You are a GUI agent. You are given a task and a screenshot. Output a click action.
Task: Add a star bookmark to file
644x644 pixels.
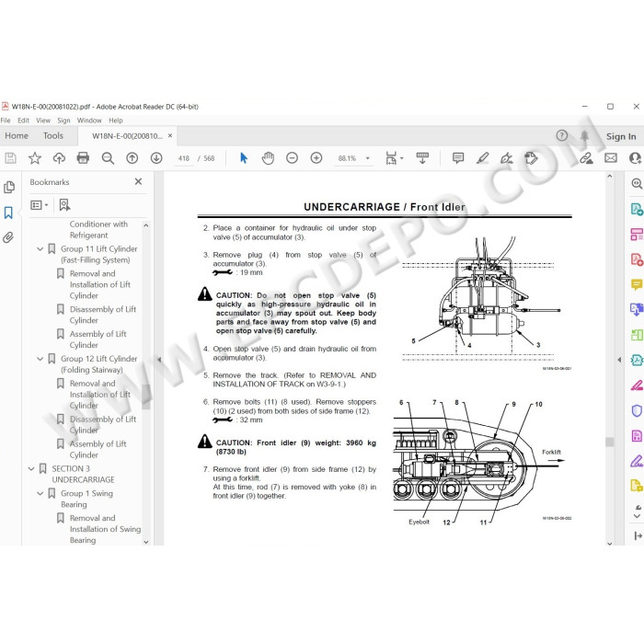(35, 158)
